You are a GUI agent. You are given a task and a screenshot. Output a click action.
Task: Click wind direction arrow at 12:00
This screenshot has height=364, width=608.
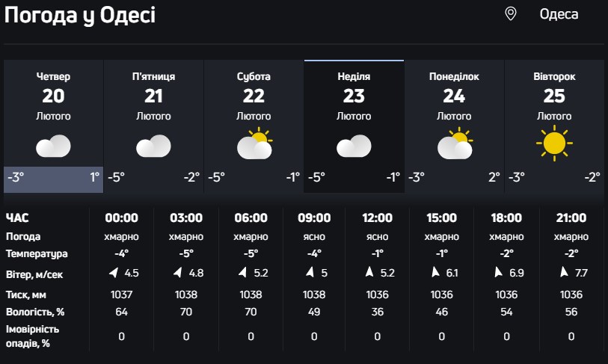click(x=369, y=273)
